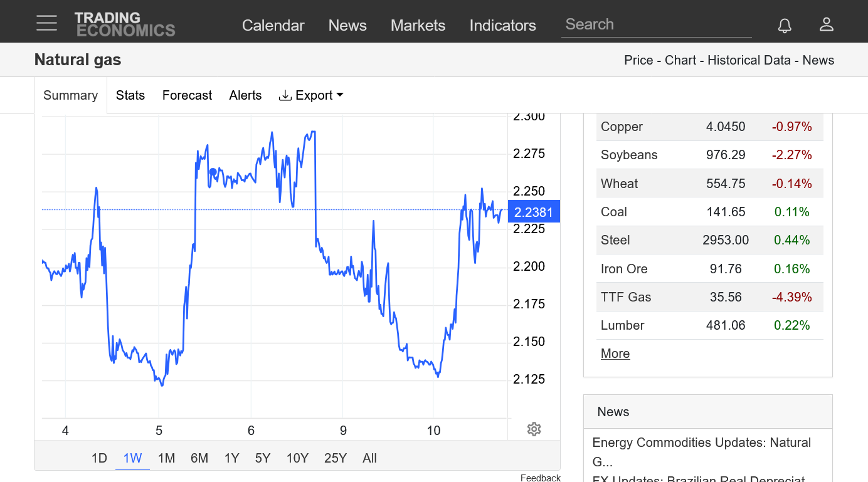Switch to the Stats tab
The height and width of the screenshot is (482, 868).
(130, 95)
